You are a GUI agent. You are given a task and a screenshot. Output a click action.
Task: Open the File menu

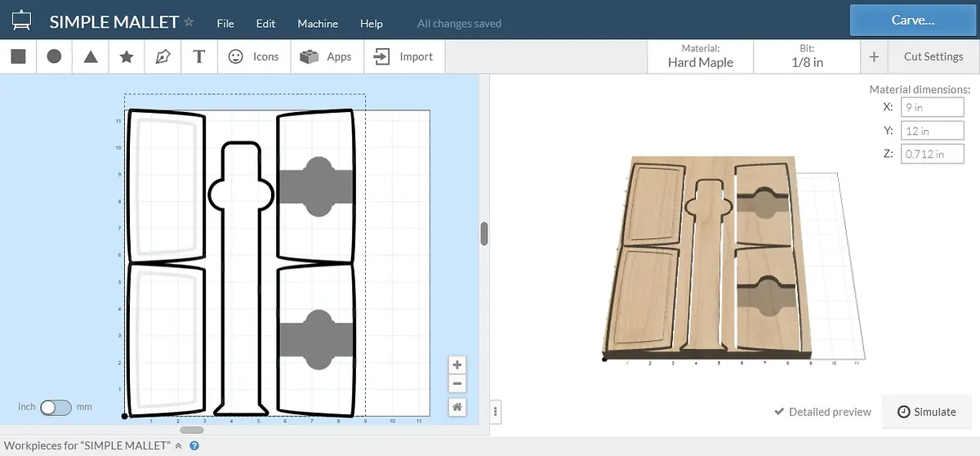[x=225, y=24]
